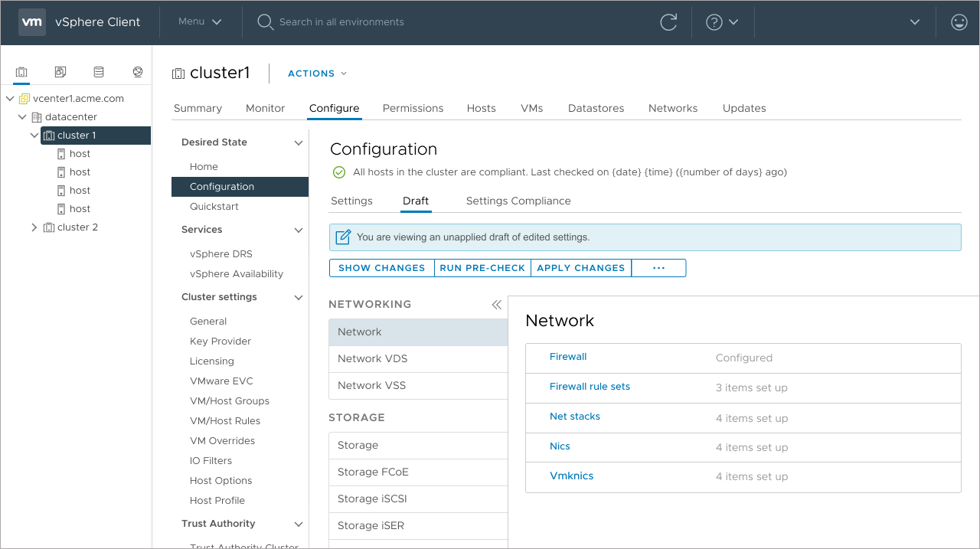Open the Nics link
Image resolution: width=980 pixels, height=549 pixels.
click(560, 446)
